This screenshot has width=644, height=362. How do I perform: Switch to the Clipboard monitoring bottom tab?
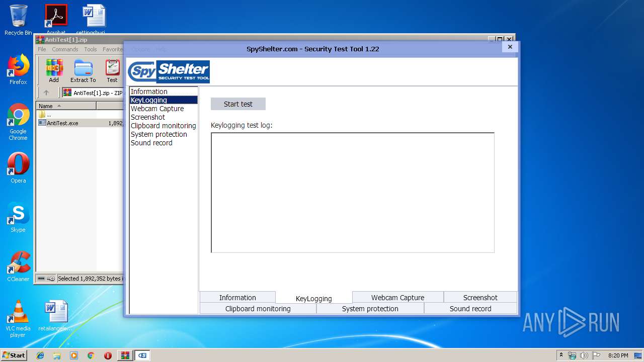(258, 308)
